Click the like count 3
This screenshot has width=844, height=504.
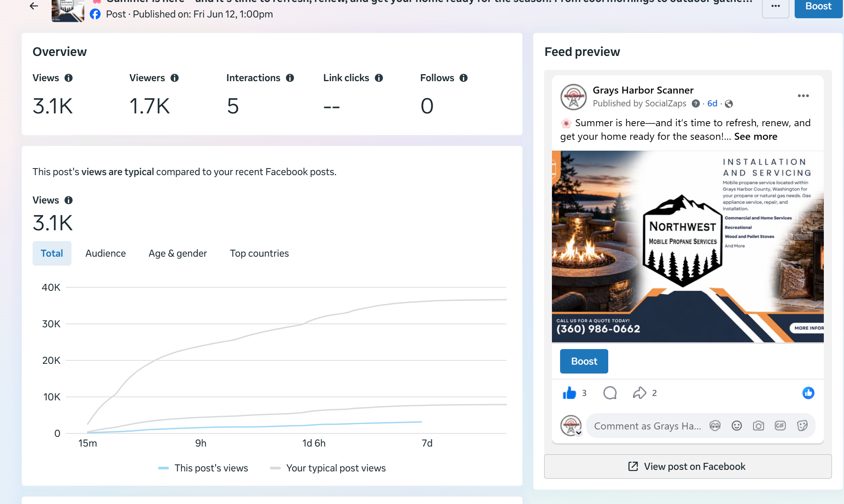584,393
